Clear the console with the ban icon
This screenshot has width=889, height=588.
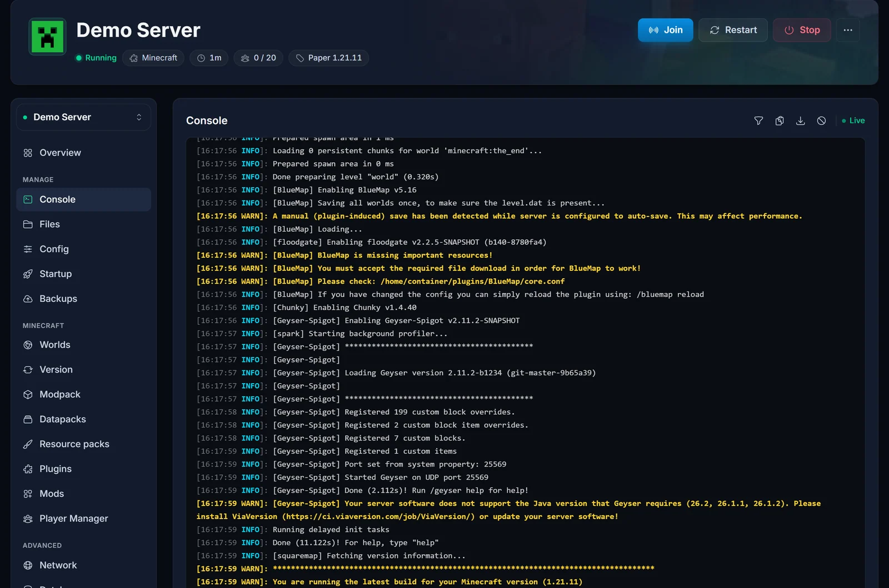821,120
